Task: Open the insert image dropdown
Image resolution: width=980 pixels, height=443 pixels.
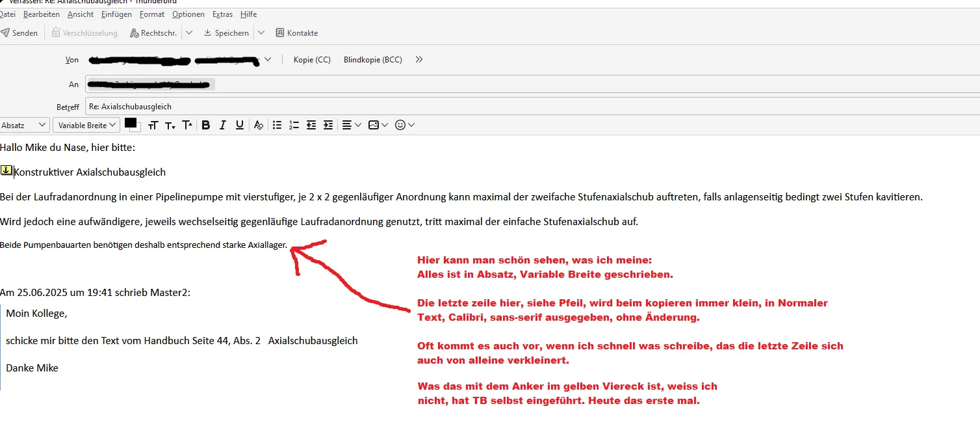Action: click(378, 125)
